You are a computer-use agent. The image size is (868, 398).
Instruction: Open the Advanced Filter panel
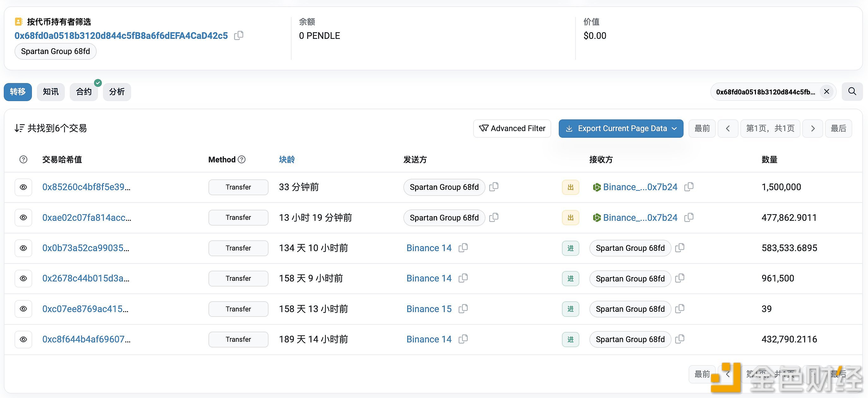coord(511,128)
